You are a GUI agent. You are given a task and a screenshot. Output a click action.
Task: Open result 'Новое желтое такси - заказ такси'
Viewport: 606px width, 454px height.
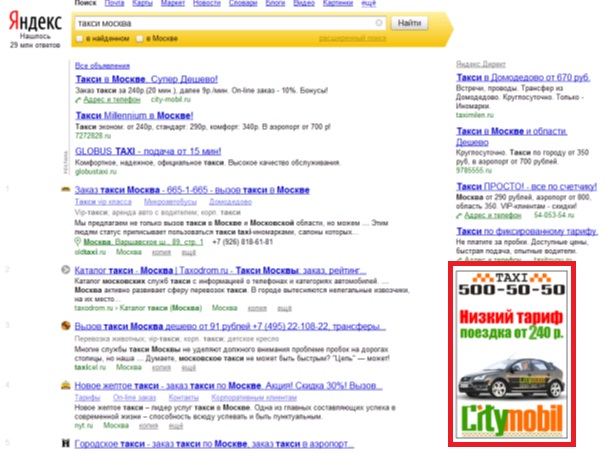click(x=228, y=386)
